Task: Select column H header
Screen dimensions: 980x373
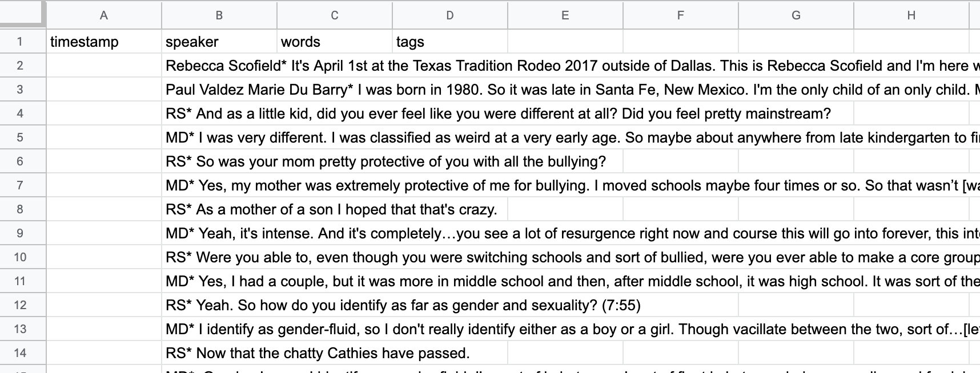Action: 911,15
